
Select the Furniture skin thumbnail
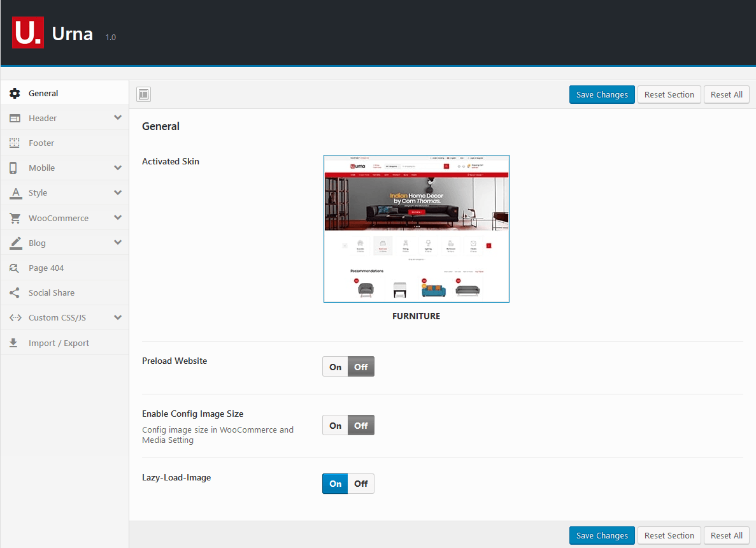[x=417, y=229]
